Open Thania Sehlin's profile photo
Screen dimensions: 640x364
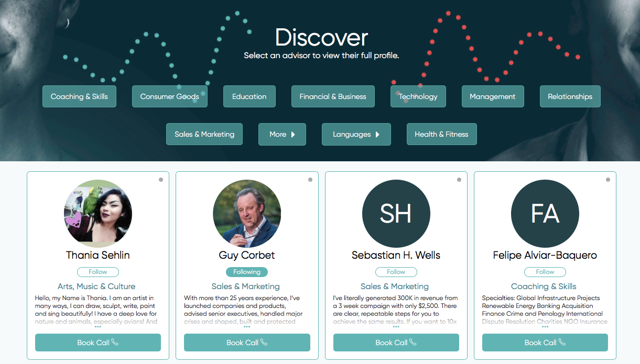point(98,214)
